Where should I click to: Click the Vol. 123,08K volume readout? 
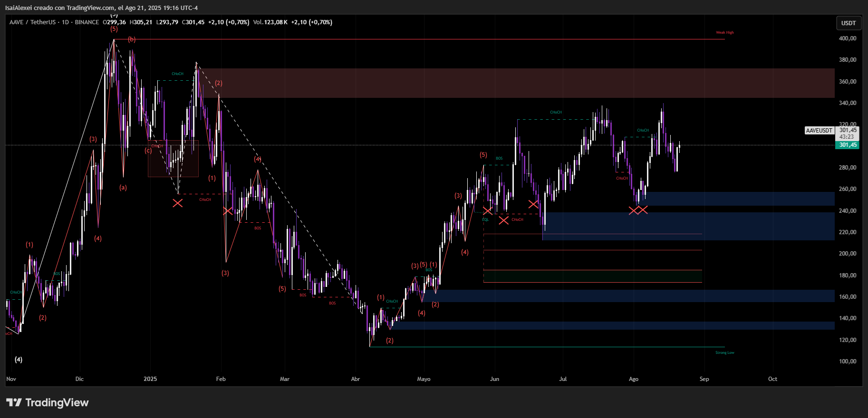pos(270,22)
